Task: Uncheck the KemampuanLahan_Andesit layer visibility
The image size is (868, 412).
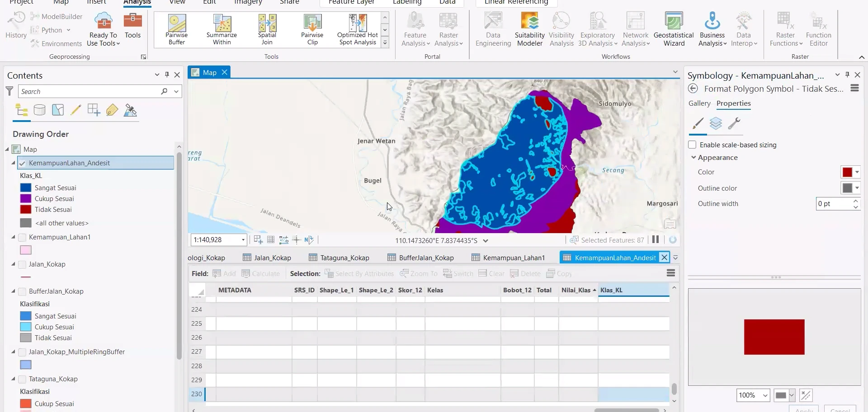Action: click(x=22, y=163)
